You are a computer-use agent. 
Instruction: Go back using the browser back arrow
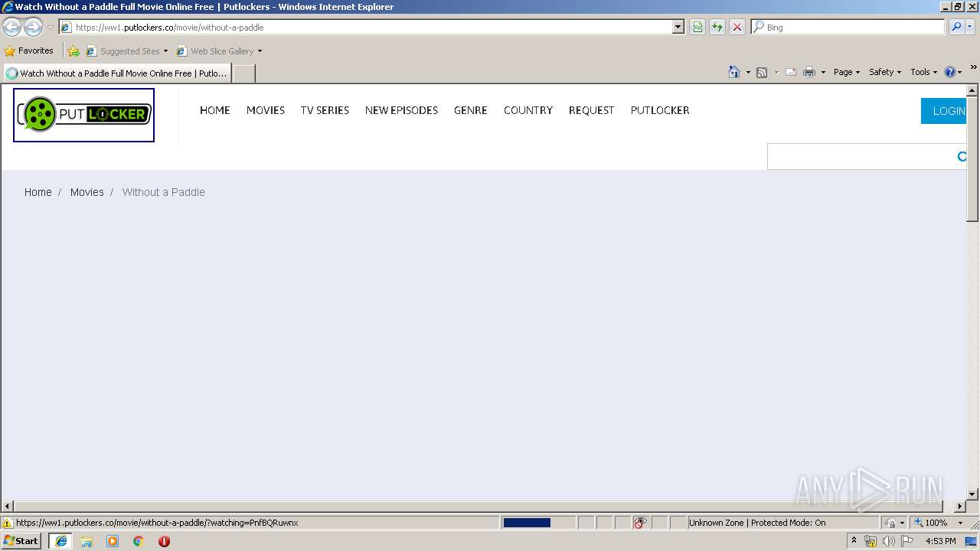11,28
